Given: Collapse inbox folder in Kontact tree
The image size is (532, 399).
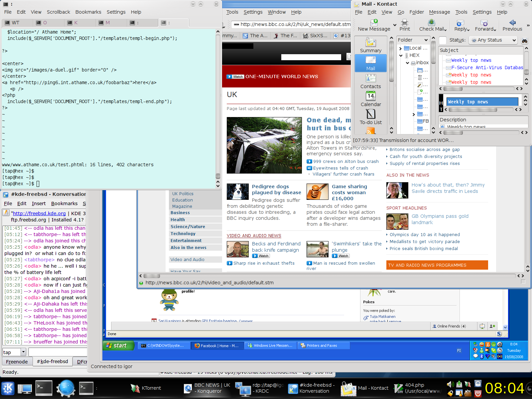Looking at the screenshot, I should [x=407, y=63].
